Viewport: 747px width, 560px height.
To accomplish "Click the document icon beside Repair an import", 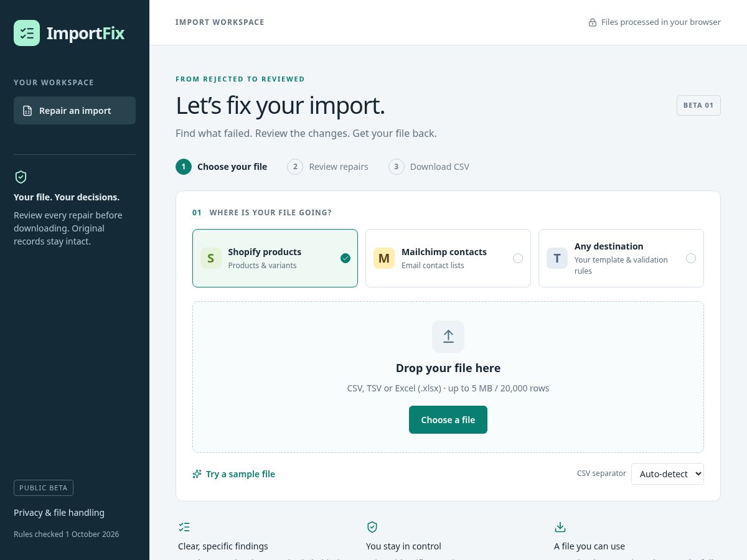I will click(x=27, y=111).
